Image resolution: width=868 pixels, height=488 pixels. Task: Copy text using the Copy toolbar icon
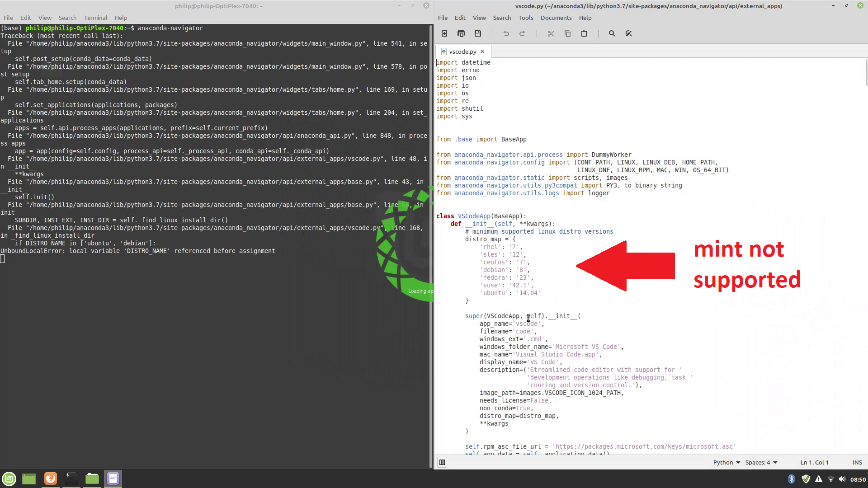coord(567,33)
